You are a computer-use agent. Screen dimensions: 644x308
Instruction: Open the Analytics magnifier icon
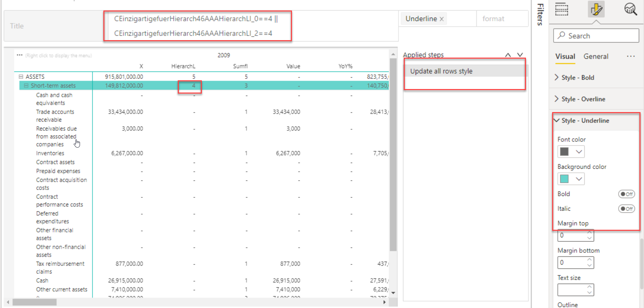click(630, 9)
